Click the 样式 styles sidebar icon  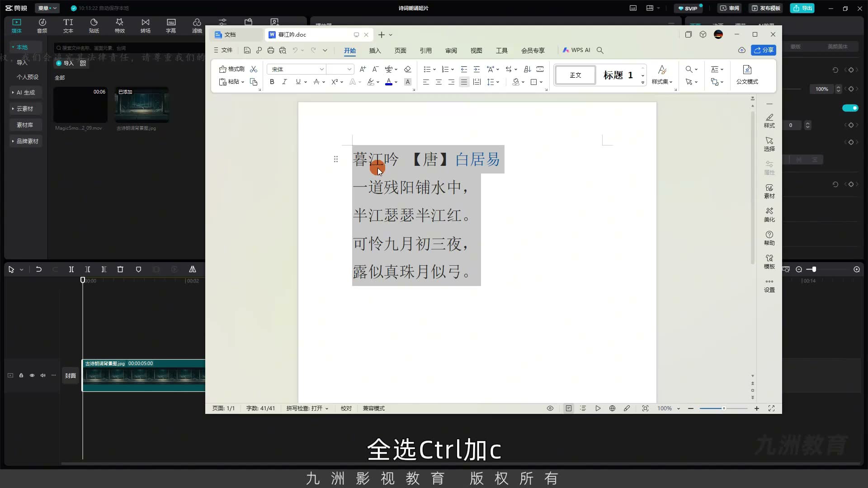pyautogui.click(x=769, y=121)
